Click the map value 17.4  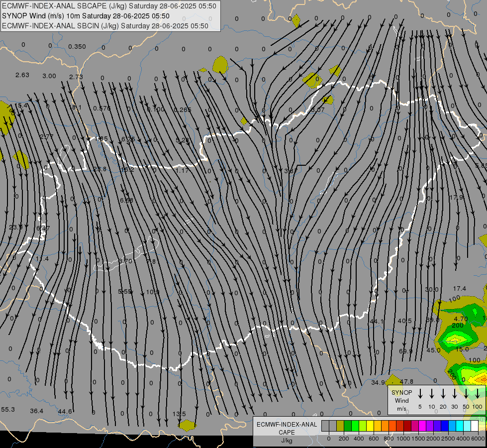pos(459,289)
